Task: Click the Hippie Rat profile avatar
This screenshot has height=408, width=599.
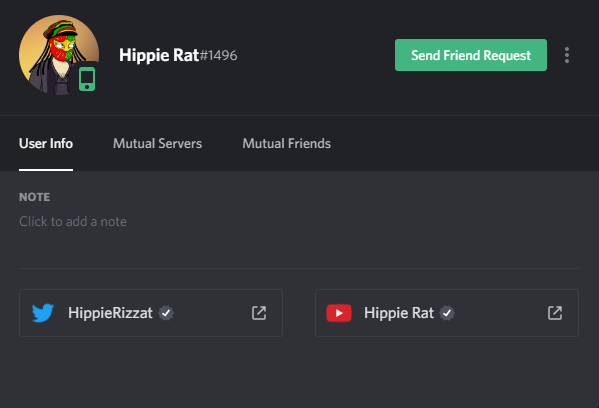Action: (59, 55)
